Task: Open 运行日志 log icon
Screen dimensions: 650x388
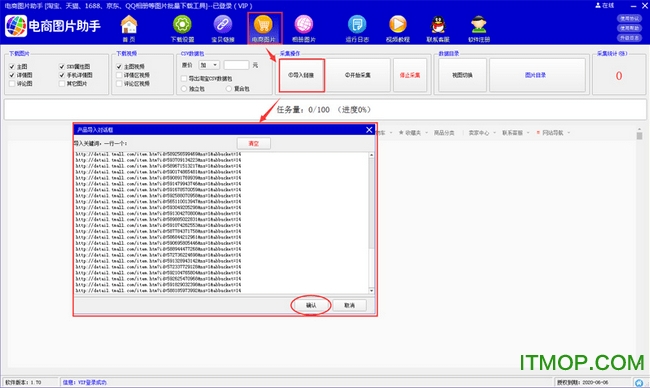Action: point(357,28)
